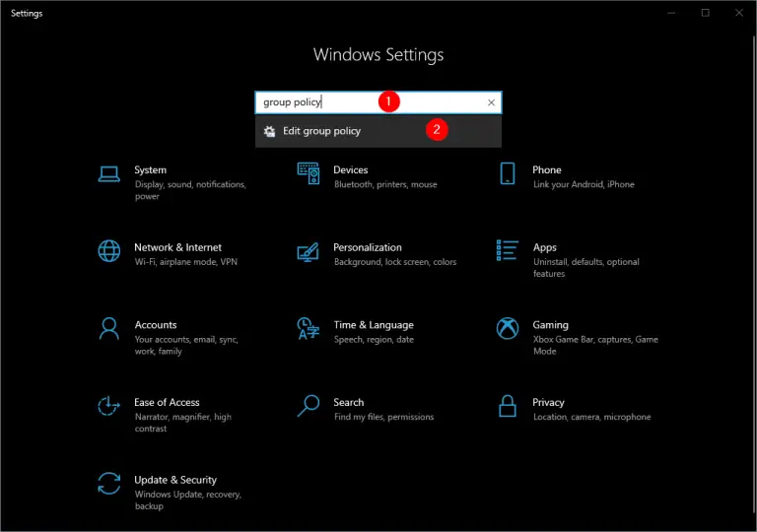Image resolution: width=757 pixels, height=532 pixels.
Task: Open the Apps settings title
Action: [x=544, y=247]
